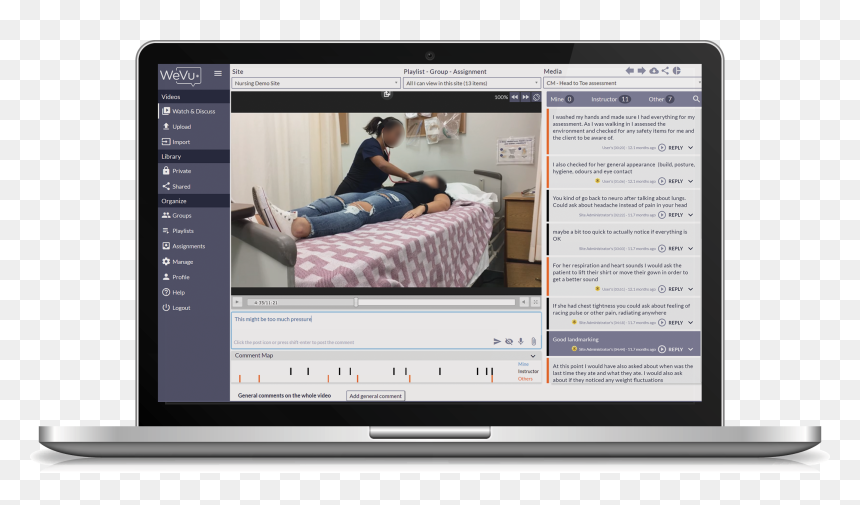Mute video with the volume icon
This screenshot has height=505, width=860.
tap(524, 302)
